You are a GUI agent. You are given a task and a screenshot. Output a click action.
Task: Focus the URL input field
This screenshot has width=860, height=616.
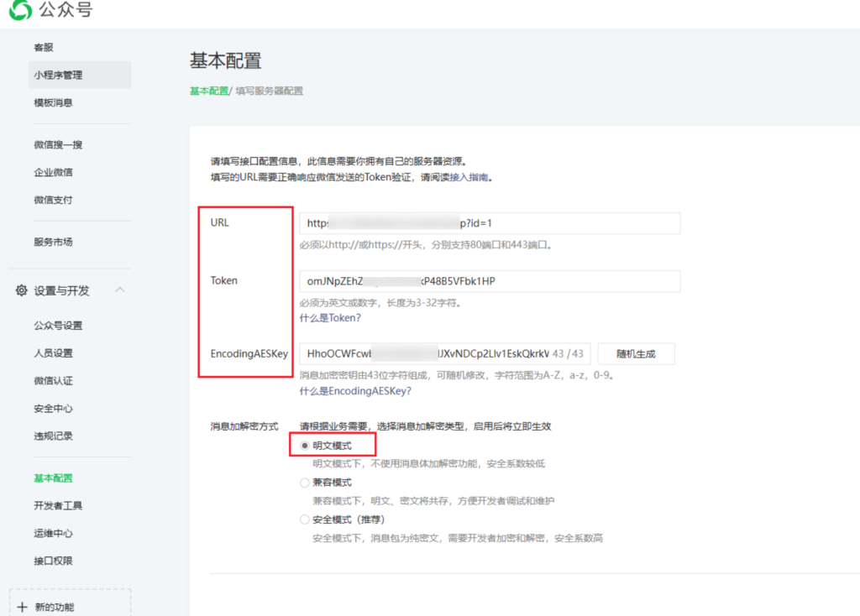[489, 223]
